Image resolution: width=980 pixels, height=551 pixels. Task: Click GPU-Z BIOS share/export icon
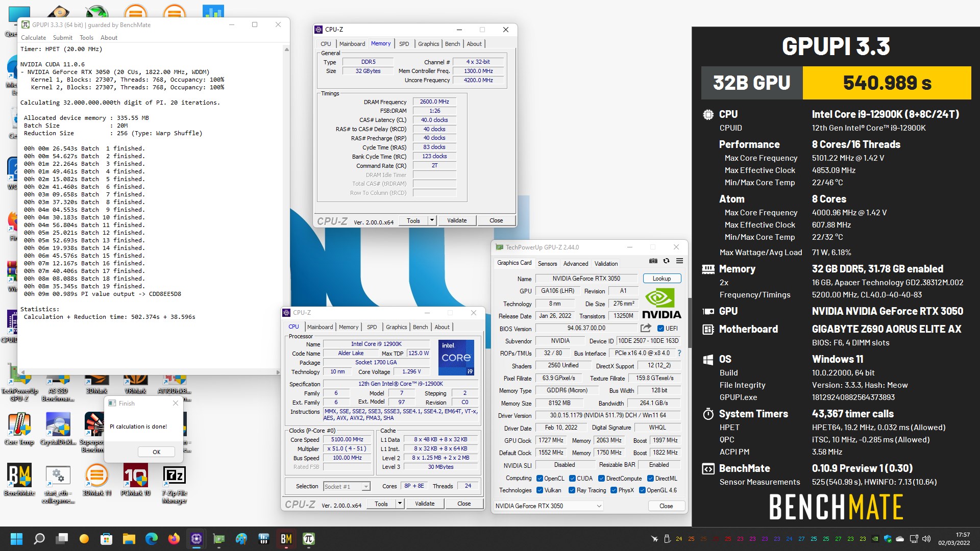(646, 328)
